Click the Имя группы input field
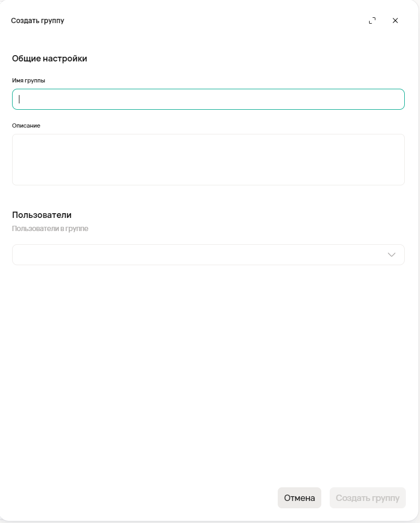The width and height of the screenshot is (420, 523). (208, 99)
